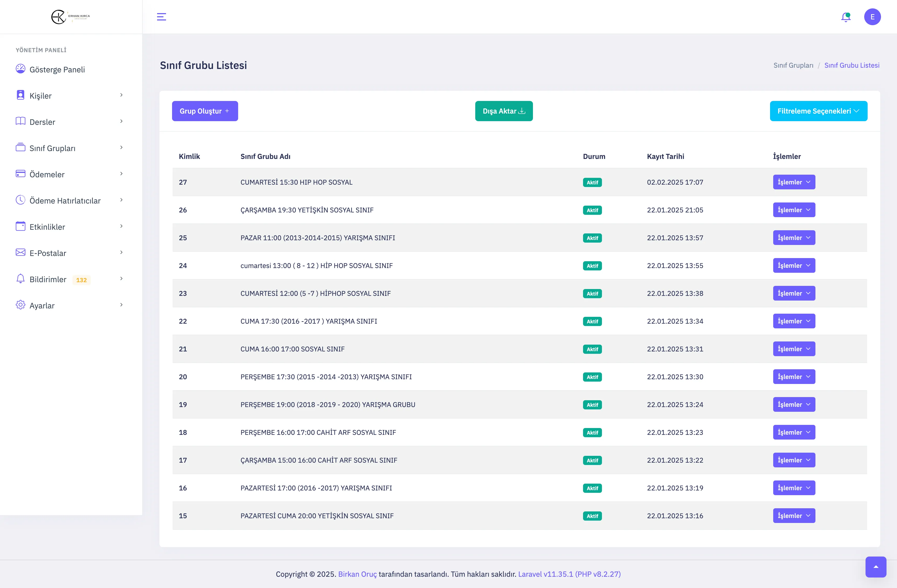
Task: Click the Gösterge Paneli dashboard icon
Action: pos(20,69)
